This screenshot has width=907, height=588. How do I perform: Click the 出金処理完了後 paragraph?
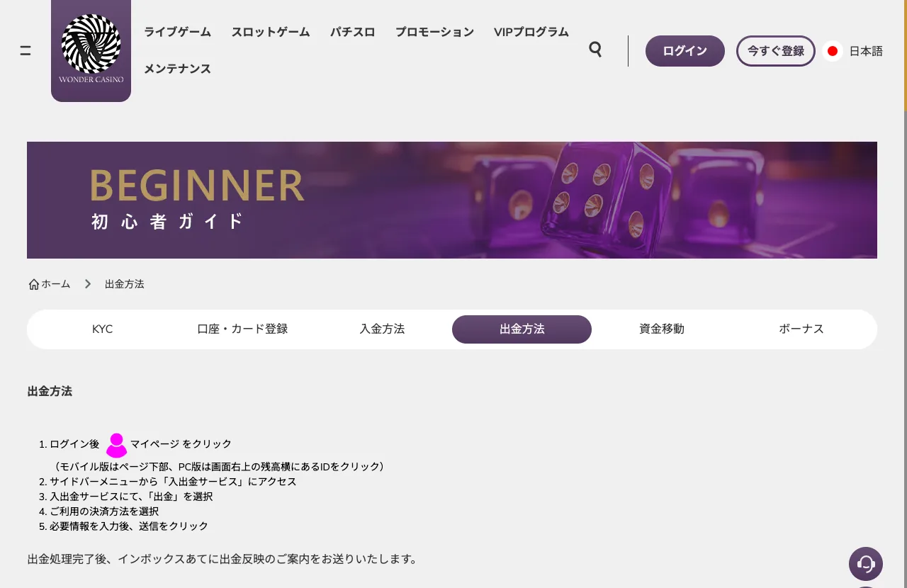point(222,559)
